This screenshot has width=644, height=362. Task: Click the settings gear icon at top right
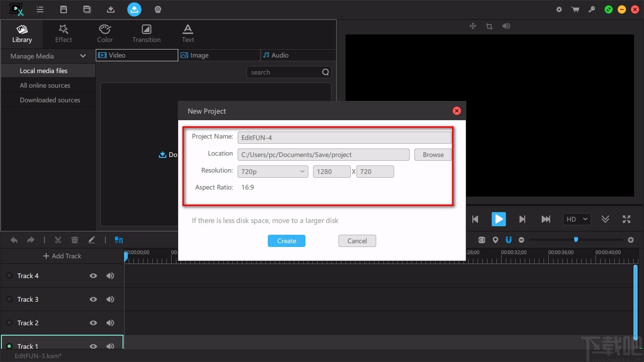(x=559, y=9)
